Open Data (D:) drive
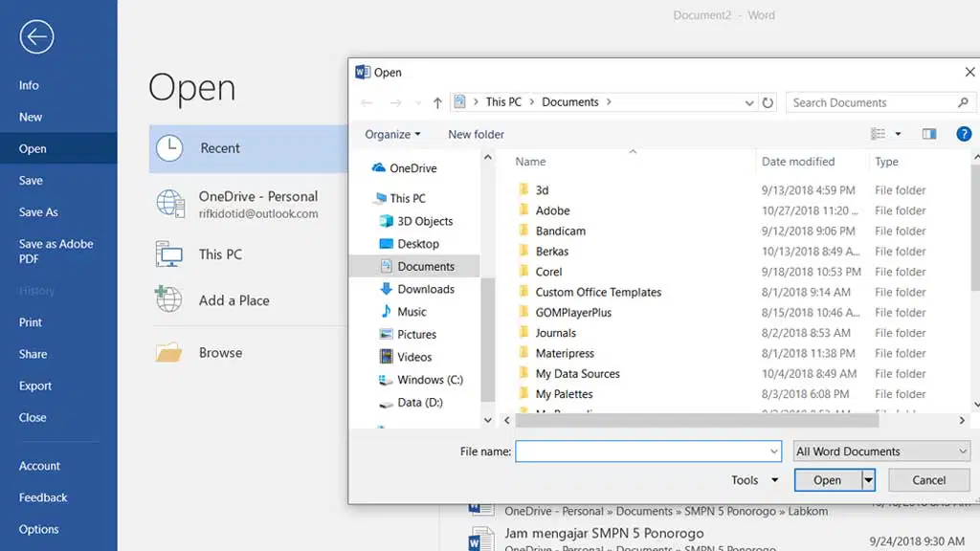The height and width of the screenshot is (551, 980). [x=411, y=403]
